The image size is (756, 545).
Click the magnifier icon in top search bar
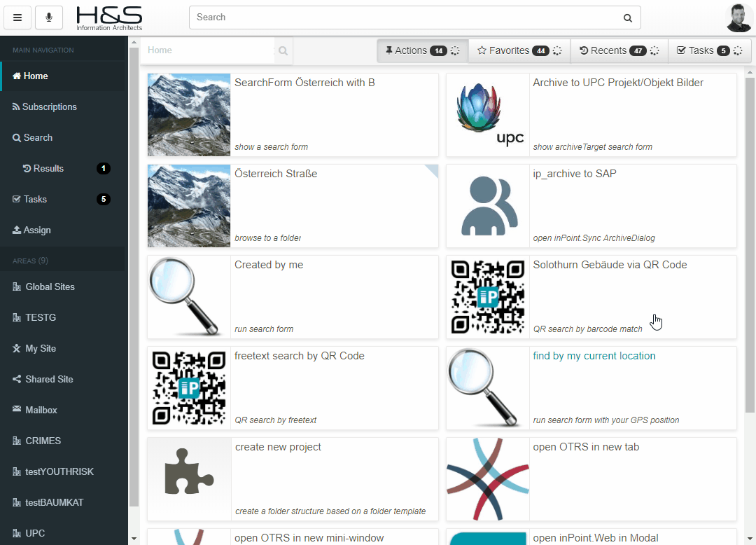[628, 18]
